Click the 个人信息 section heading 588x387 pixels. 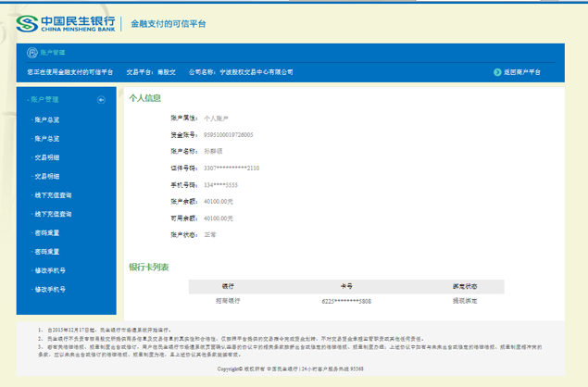click(145, 98)
